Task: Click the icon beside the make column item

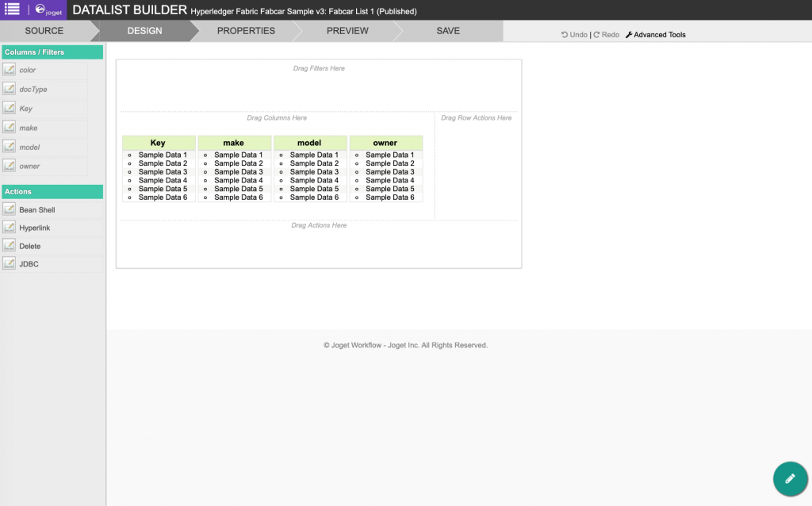Action: [x=10, y=127]
